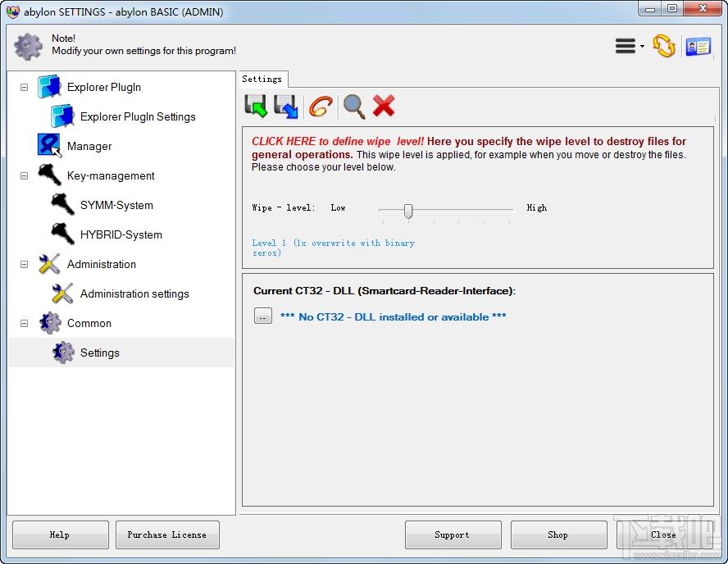This screenshot has height=564, width=728.
Task: Select Manager in the tree
Action: point(89,146)
